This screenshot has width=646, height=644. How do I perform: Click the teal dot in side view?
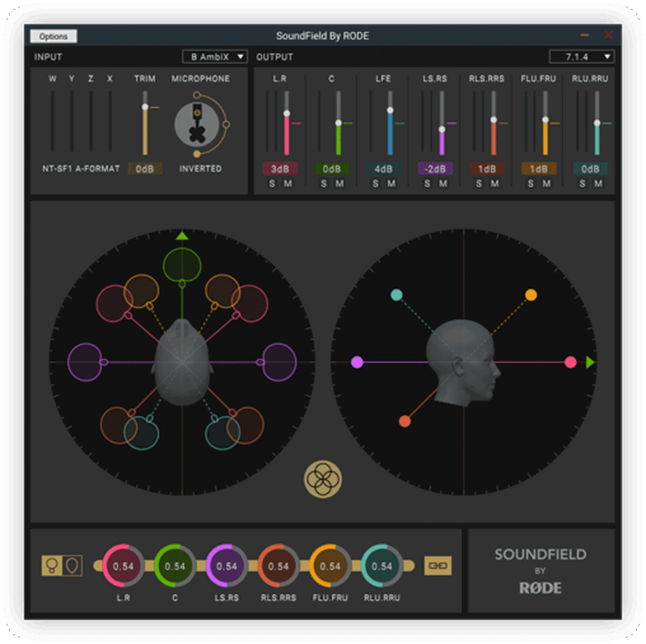tap(396, 295)
